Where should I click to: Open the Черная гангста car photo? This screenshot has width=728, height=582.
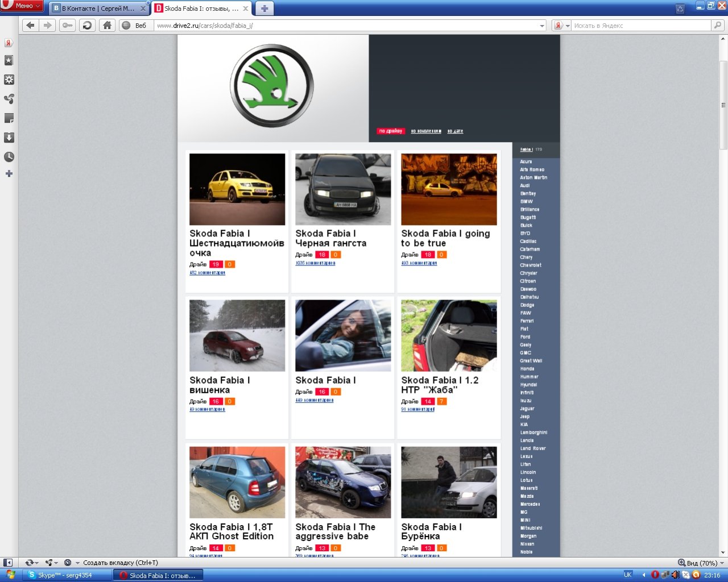pos(343,189)
